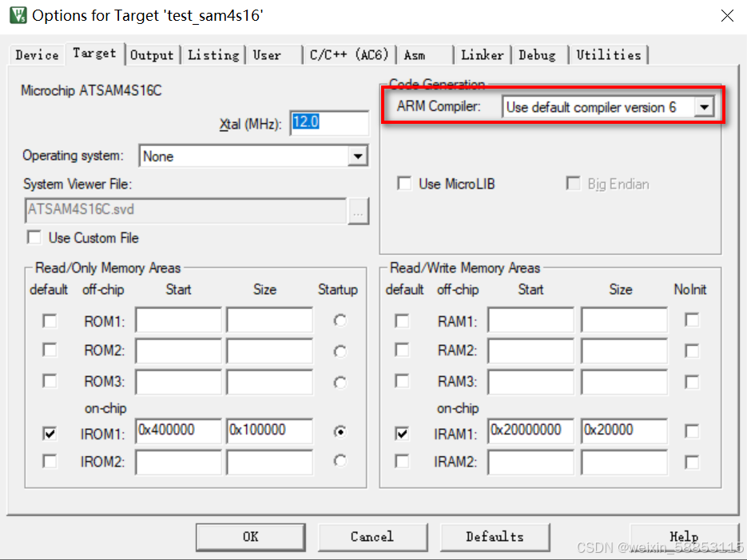
Task: Check the ROM1 default checkbox
Action: (50, 320)
